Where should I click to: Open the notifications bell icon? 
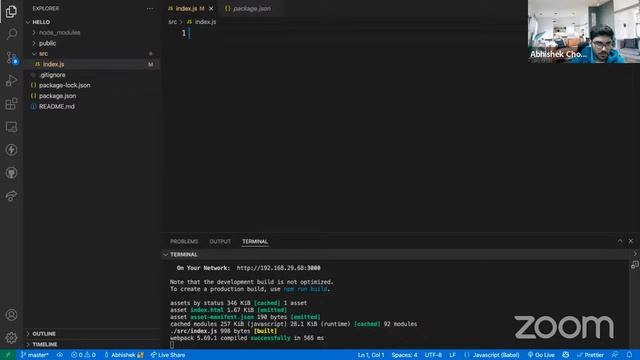pos(629,355)
